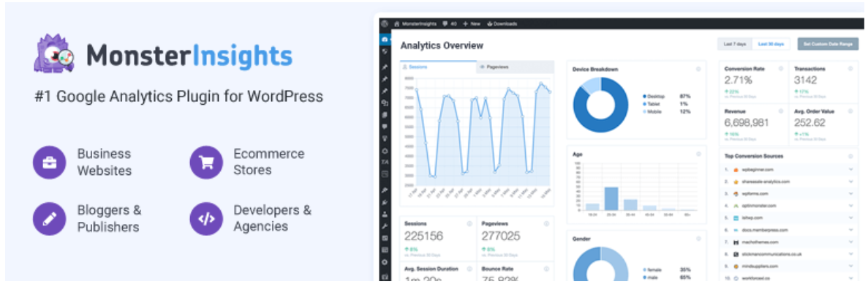Image resolution: width=868 pixels, height=298 pixels.
Task: Switch to the Pageviews chart tab
Action: tap(516, 67)
